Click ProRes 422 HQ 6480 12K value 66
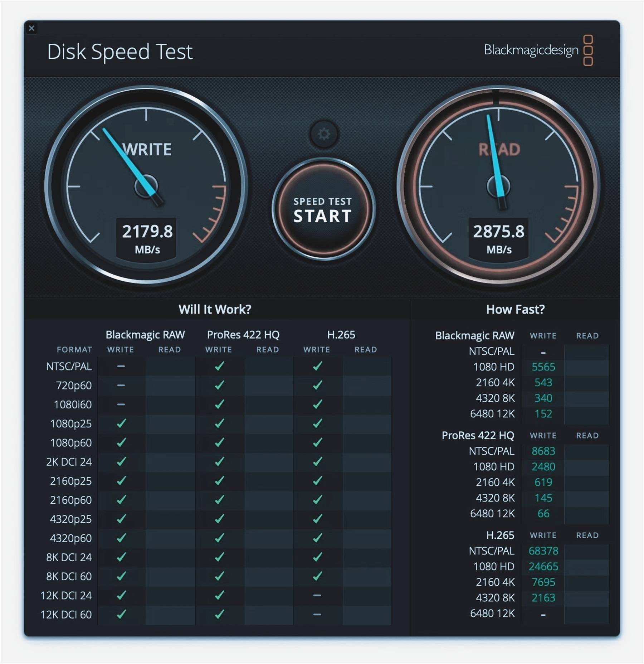The height and width of the screenshot is (664, 644). click(x=543, y=514)
